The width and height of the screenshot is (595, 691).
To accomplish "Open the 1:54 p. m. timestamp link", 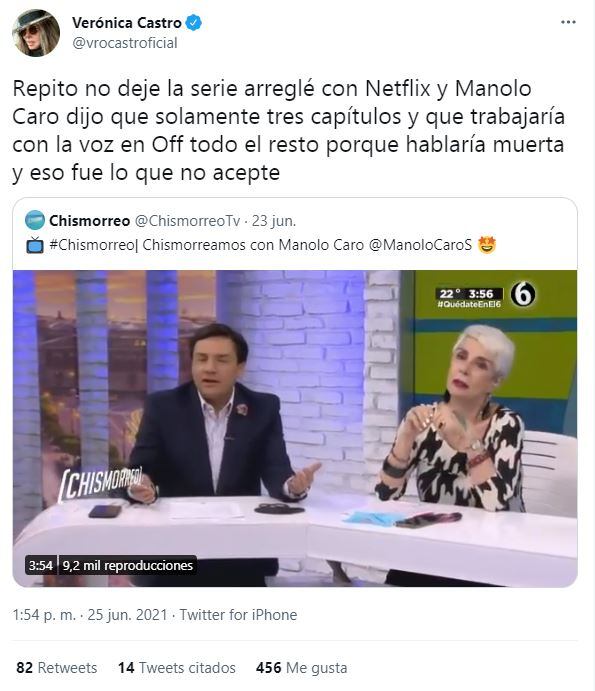I will (x=44, y=615).
